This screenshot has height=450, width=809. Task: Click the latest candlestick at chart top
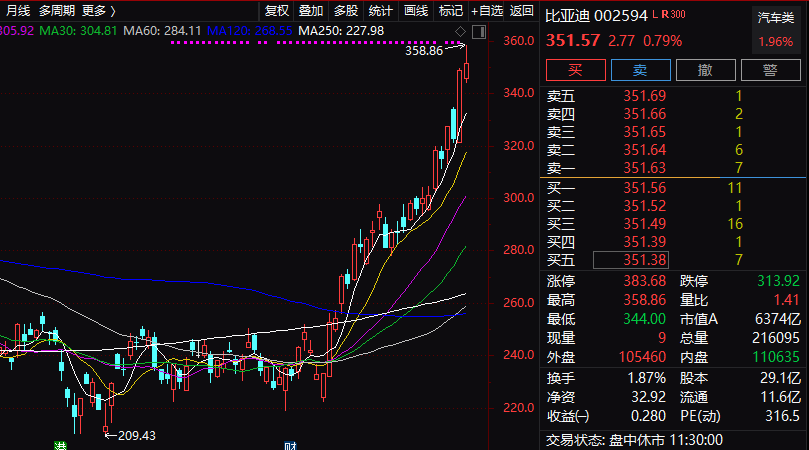466,64
